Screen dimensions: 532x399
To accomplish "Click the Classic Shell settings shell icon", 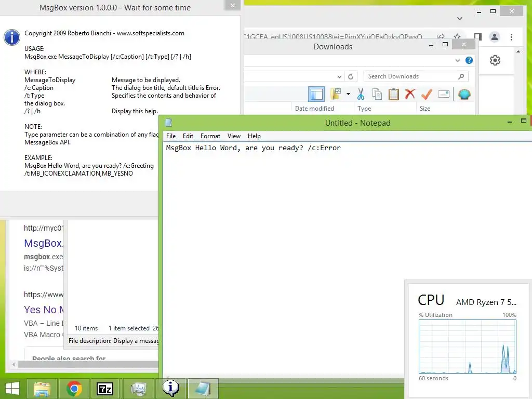I will coord(464,94).
